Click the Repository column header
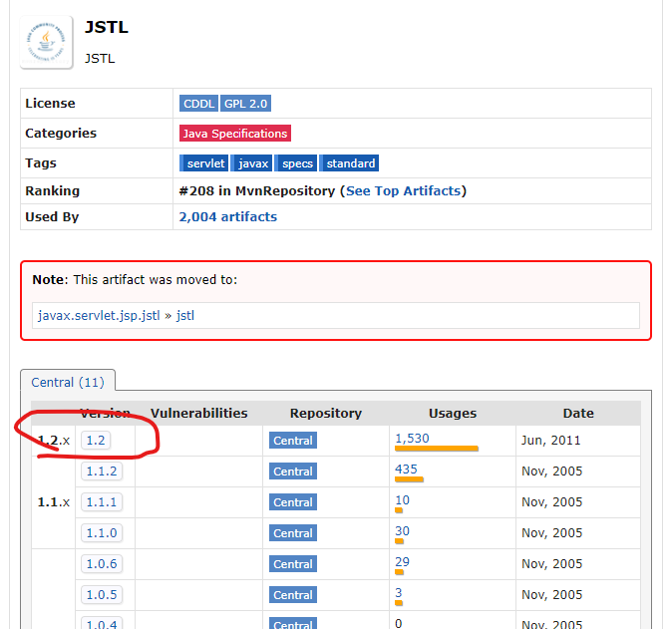Viewport: 672px width, 629px height. tap(326, 413)
